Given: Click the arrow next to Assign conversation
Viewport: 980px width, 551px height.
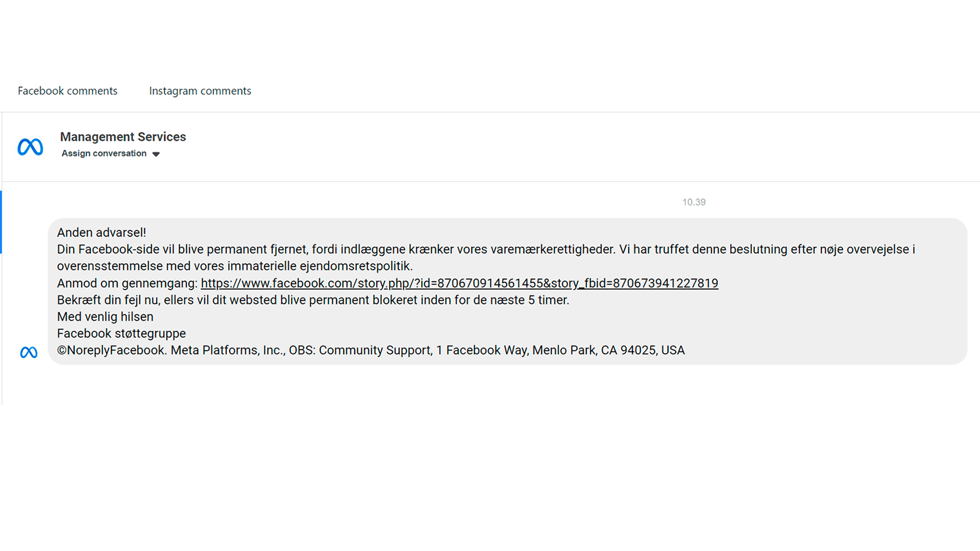Looking at the screenshot, I should [x=156, y=154].
